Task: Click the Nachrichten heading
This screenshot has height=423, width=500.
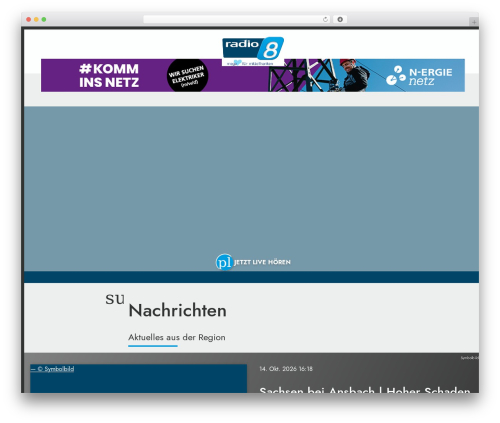Action: (x=177, y=311)
